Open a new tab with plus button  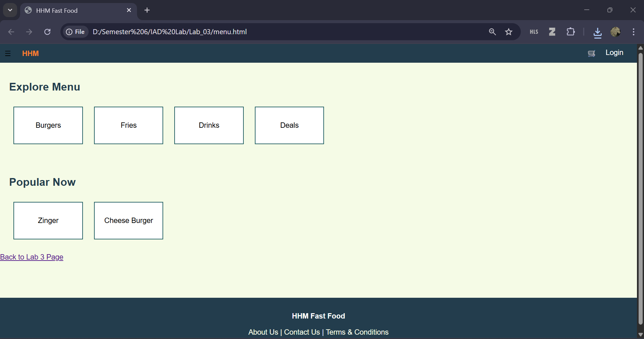point(147,10)
